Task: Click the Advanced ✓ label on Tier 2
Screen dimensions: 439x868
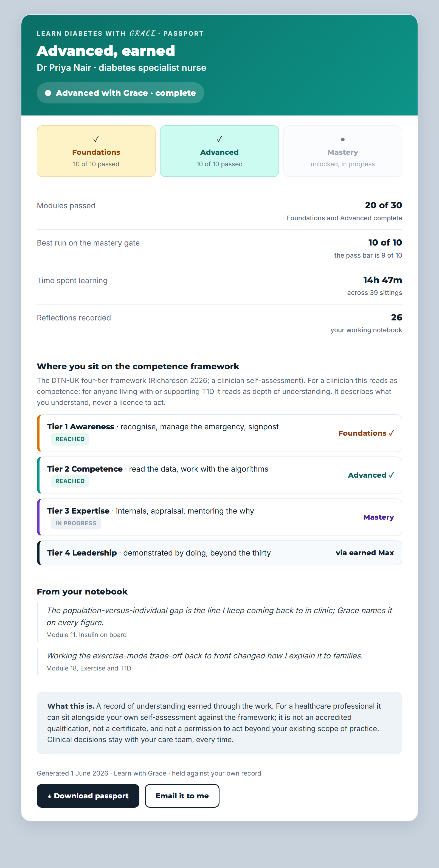Action: [x=371, y=475]
